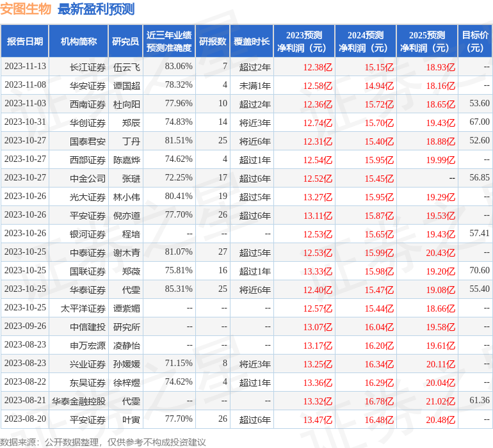This screenshot has width=493, height=448.
Task: Click the 研报数 column header
Action: [x=213, y=41]
